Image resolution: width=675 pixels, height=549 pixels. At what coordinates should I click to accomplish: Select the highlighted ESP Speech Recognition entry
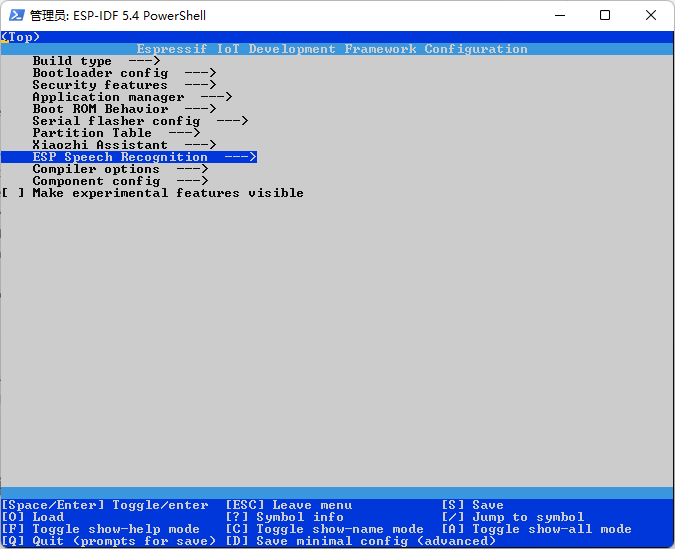tap(129, 157)
